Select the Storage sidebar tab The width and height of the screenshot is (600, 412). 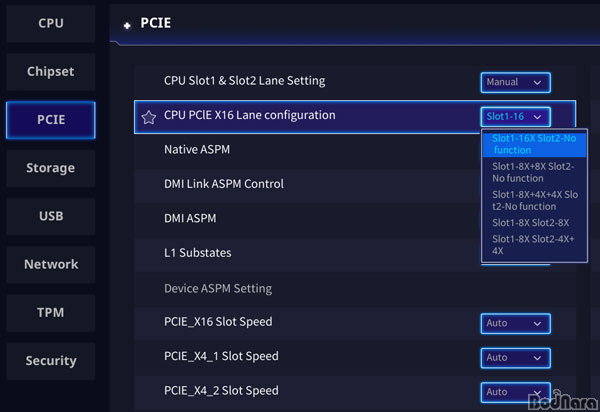click(51, 168)
